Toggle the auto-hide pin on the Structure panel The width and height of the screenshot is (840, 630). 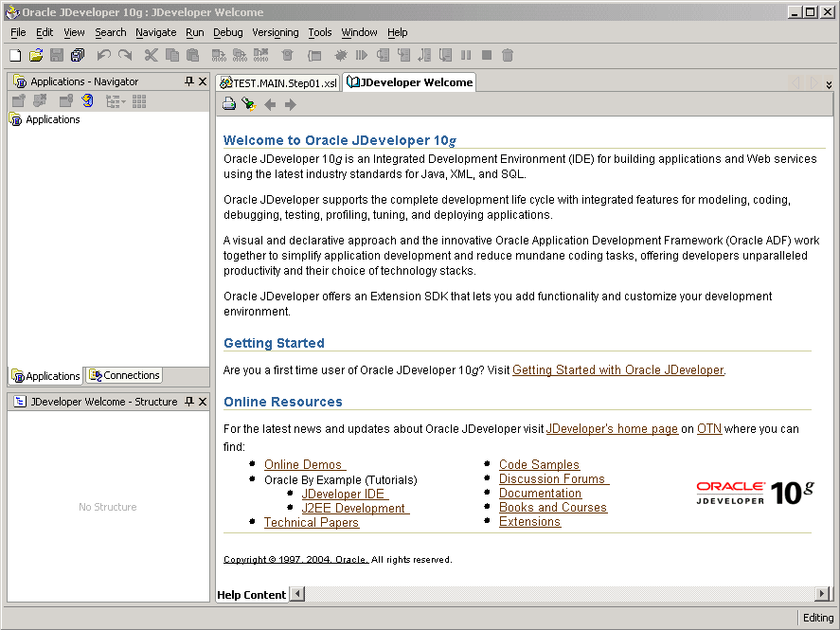click(x=188, y=402)
